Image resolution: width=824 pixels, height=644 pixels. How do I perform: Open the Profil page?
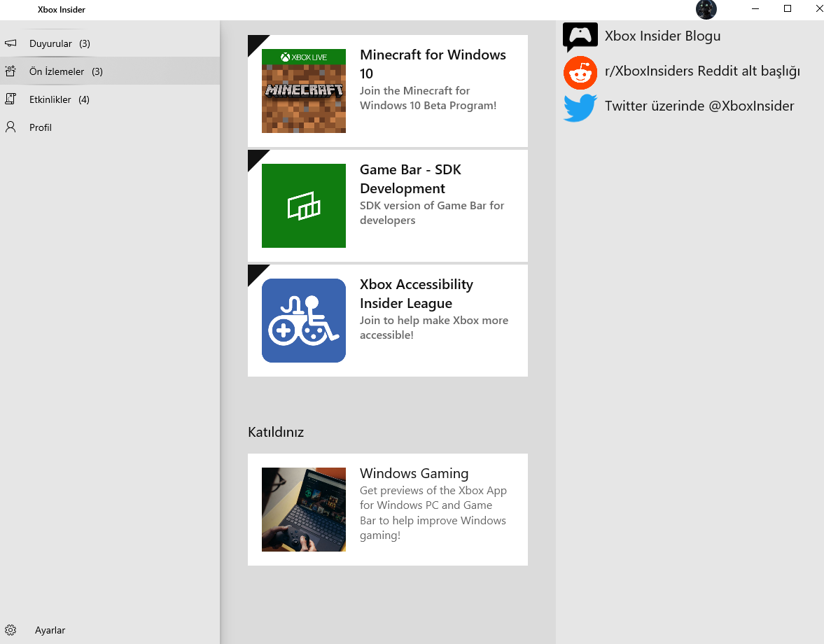(x=110, y=127)
